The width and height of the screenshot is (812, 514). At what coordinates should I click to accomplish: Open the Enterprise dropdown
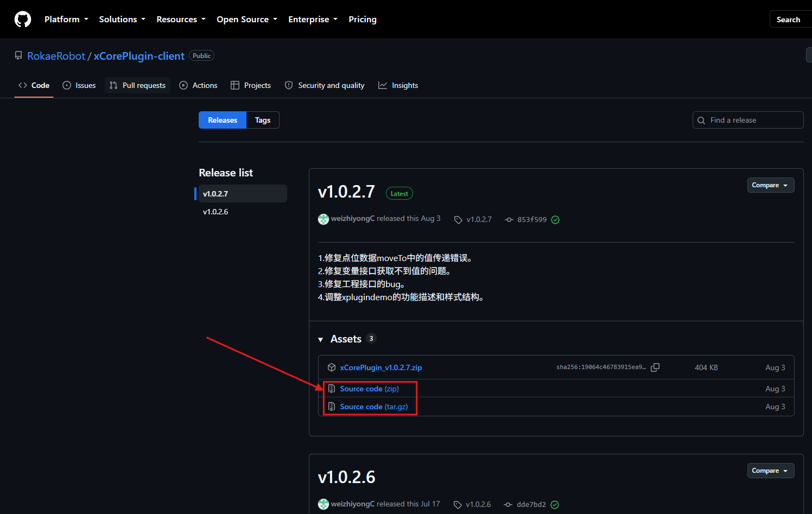[x=313, y=19]
